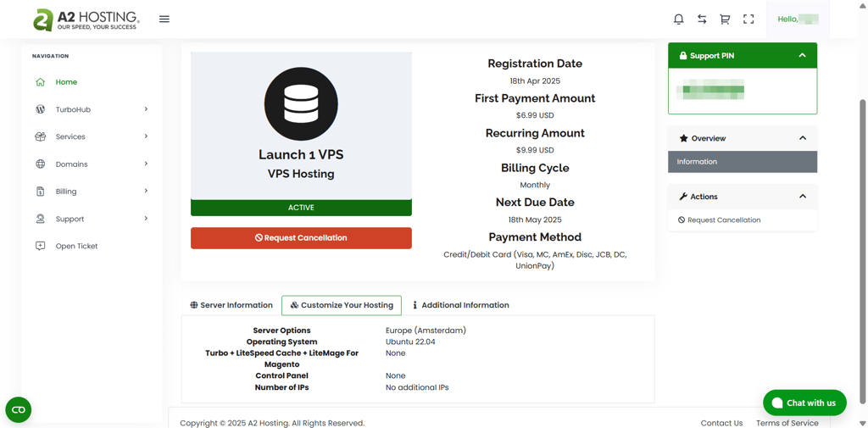Open the shopping cart

[x=725, y=19]
